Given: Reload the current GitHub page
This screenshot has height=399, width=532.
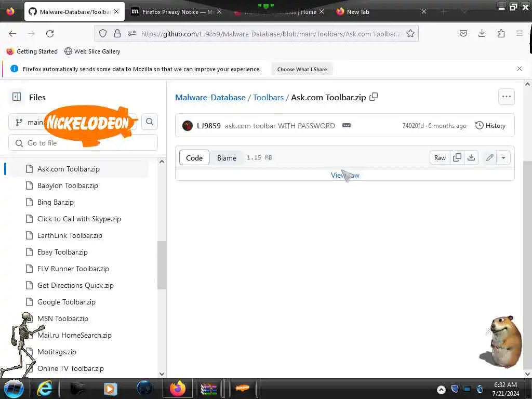Looking at the screenshot, I should [x=50, y=34].
